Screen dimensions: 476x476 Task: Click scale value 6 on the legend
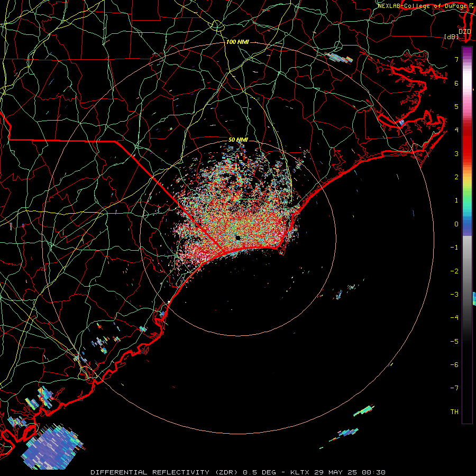click(x=456, y=83)
